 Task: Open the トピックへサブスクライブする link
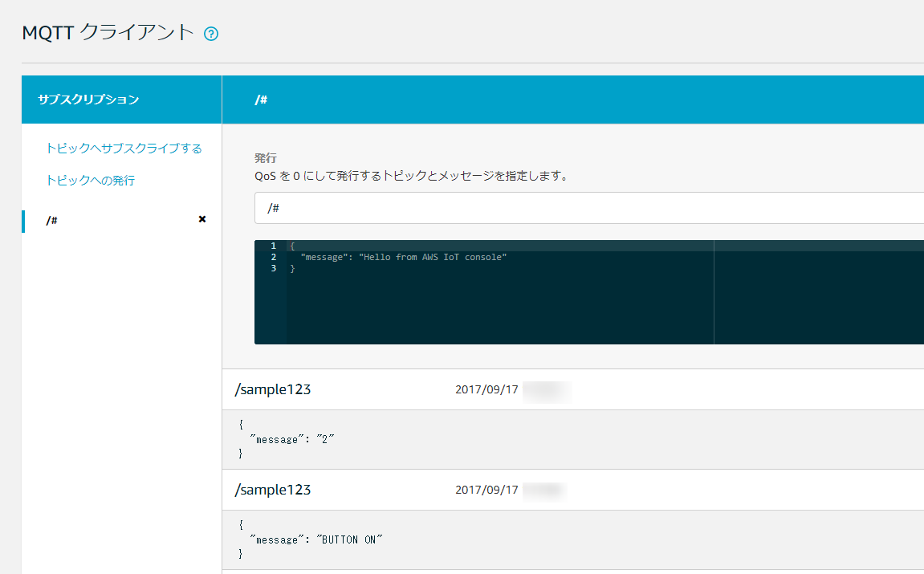coord(124,149)
